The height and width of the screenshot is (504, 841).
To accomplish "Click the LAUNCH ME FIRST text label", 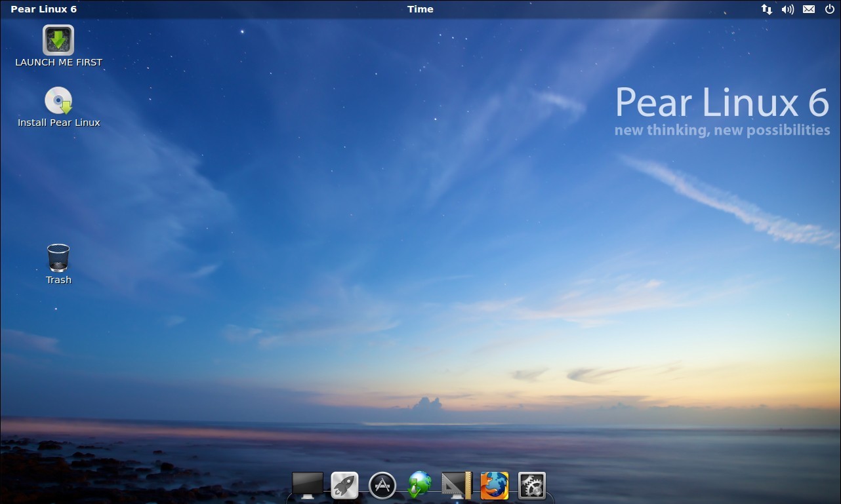I will (59, 62).
